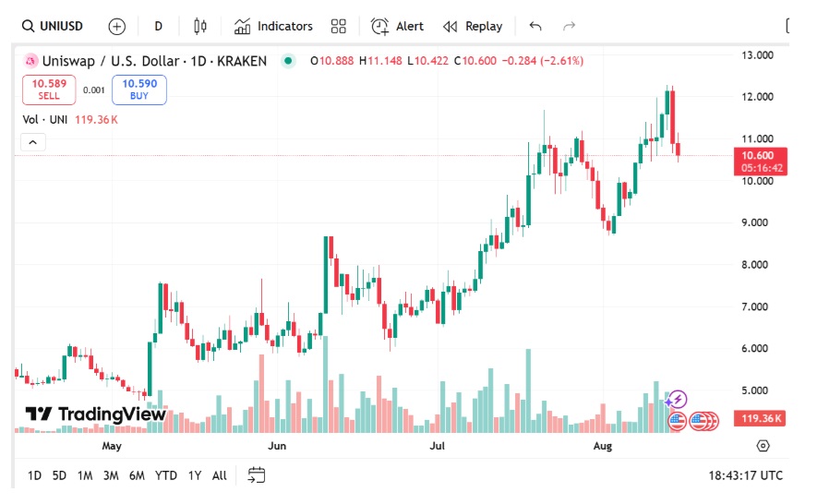The image size is (817, 504).
Task: Click the 10.590 BUY button
Action: [138, 90]
